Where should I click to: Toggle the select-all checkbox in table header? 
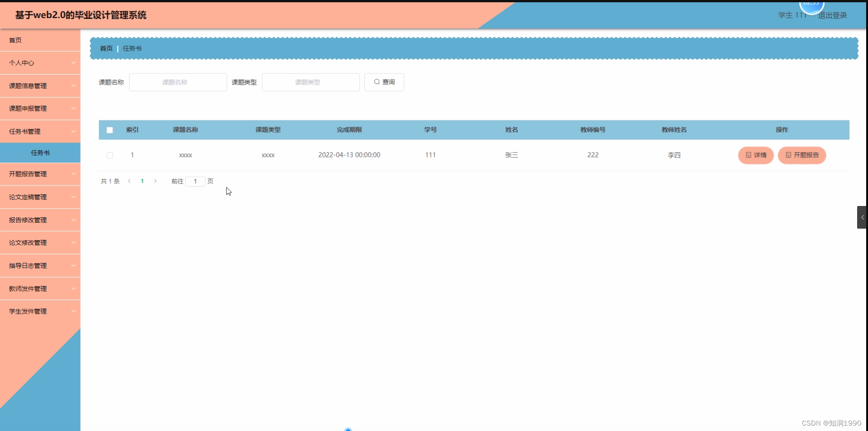(110, 130)
